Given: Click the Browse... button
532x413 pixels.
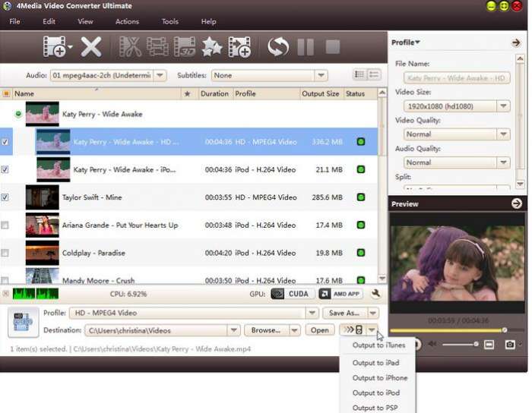Looking at the screenshot, I should 266,330.
